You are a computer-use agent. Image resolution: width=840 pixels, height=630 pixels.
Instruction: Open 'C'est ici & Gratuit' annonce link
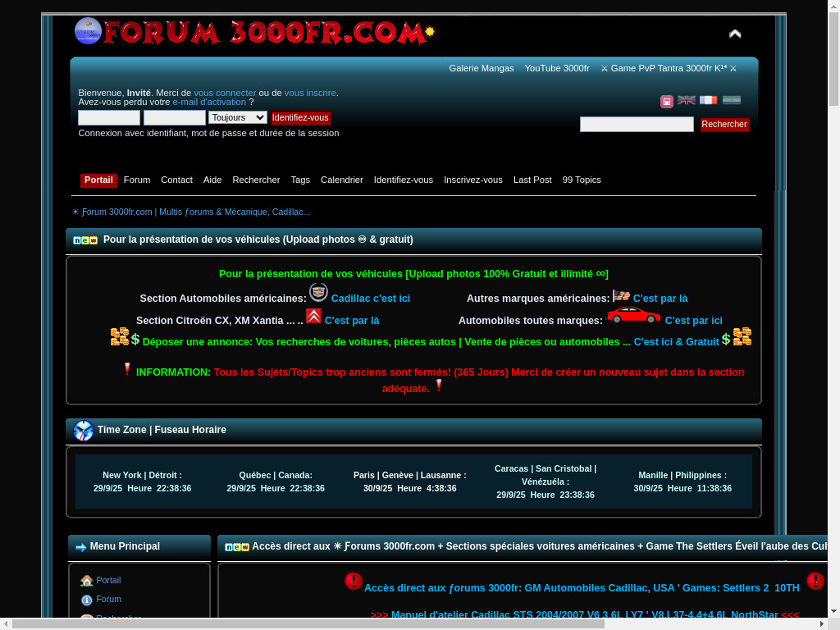[x=676, y=342]
